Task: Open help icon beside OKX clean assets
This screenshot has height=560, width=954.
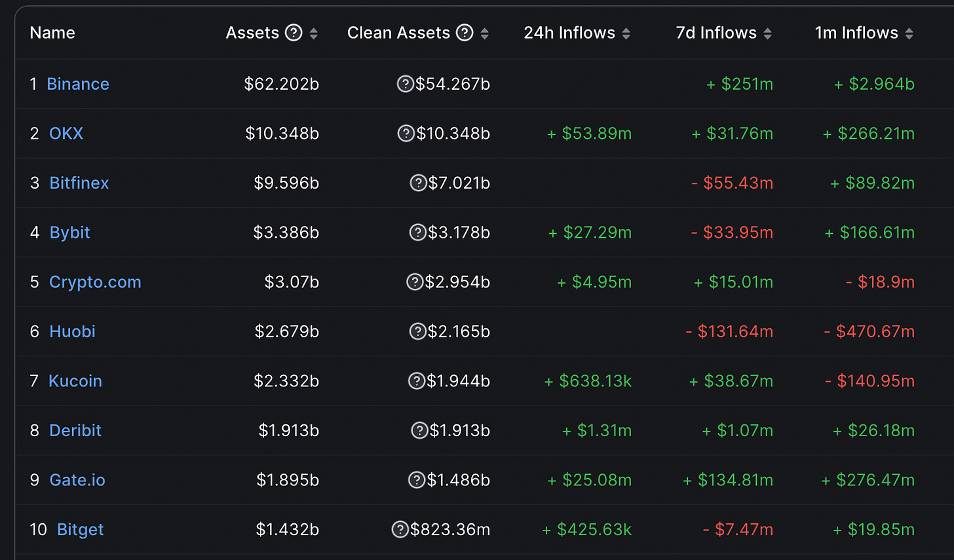Action: (x=406, y=134)
